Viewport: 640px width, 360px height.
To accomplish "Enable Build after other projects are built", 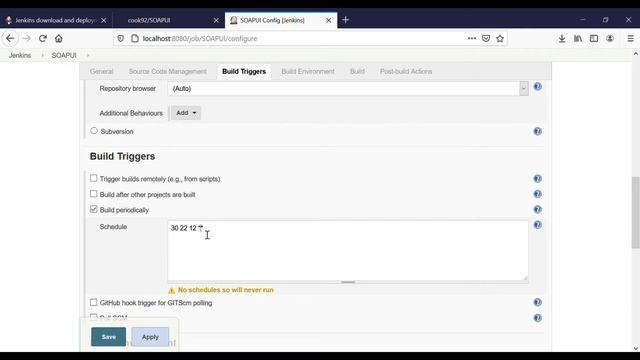I will (x=93, y=194).
